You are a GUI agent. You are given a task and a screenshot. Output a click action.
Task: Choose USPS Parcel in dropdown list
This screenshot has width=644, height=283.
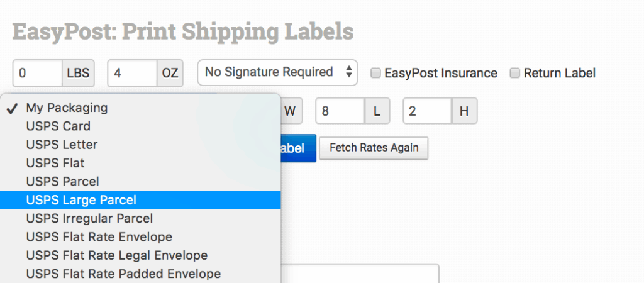62,181
